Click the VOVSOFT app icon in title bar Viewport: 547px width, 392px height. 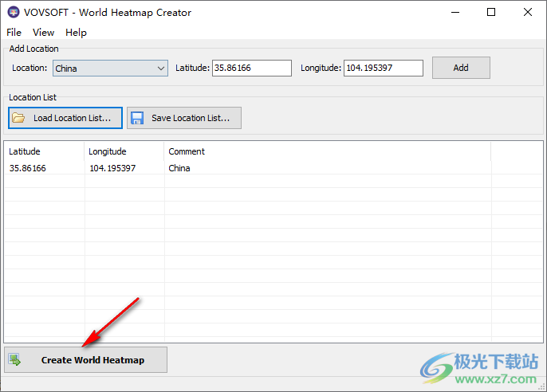click(14, 12)
